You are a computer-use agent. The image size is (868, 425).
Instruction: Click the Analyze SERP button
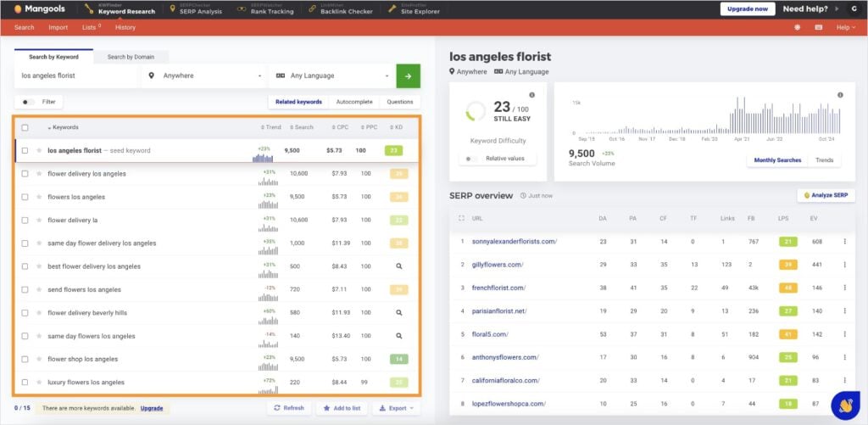826,195
